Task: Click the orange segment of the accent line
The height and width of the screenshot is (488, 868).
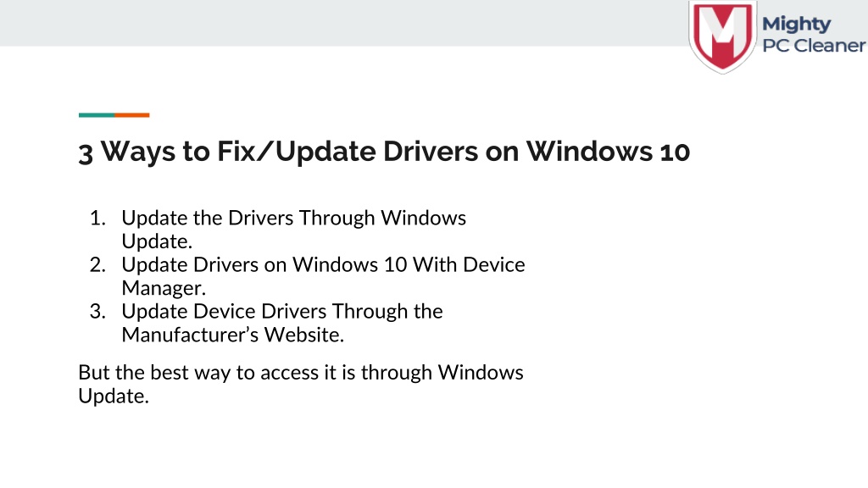Action: 131,115
